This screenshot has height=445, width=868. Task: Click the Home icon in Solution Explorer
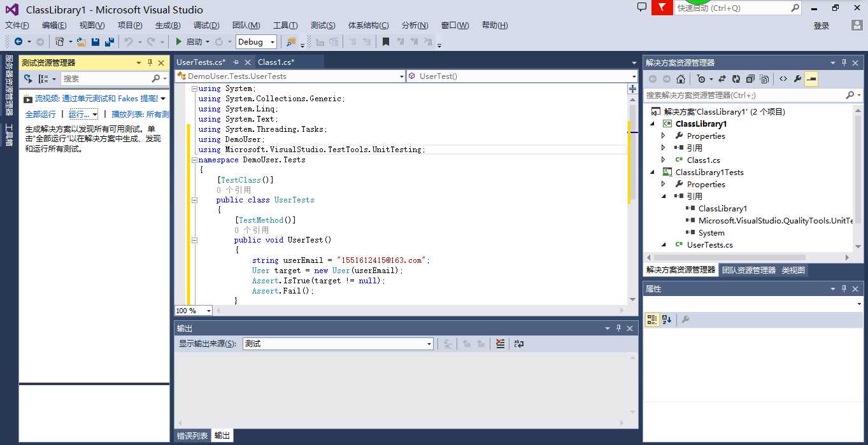tap(681, 79)
